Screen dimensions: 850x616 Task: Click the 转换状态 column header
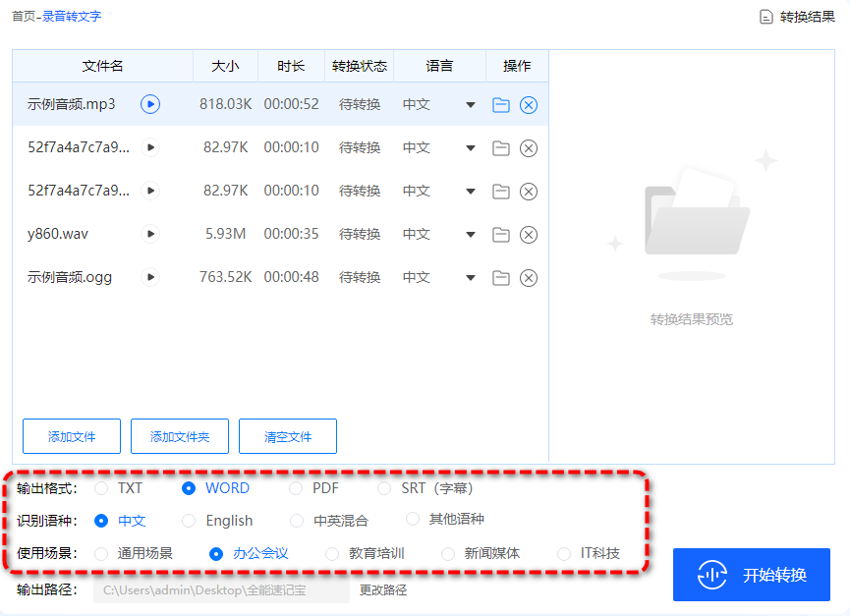(x=360, y=66)
